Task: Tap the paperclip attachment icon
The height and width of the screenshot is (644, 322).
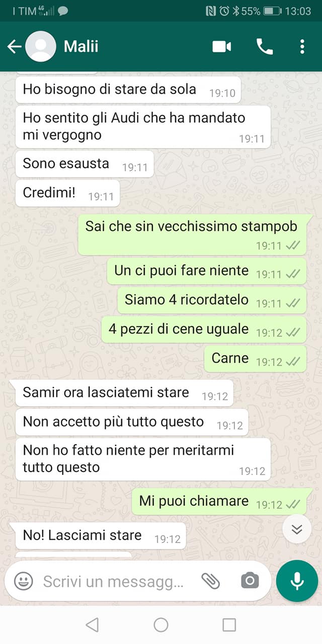Action: 211,581
